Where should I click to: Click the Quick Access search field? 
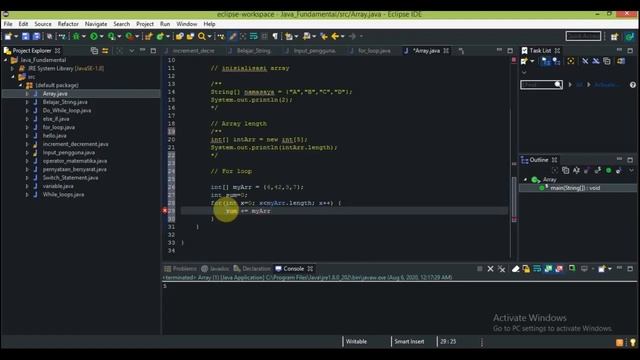583,36
